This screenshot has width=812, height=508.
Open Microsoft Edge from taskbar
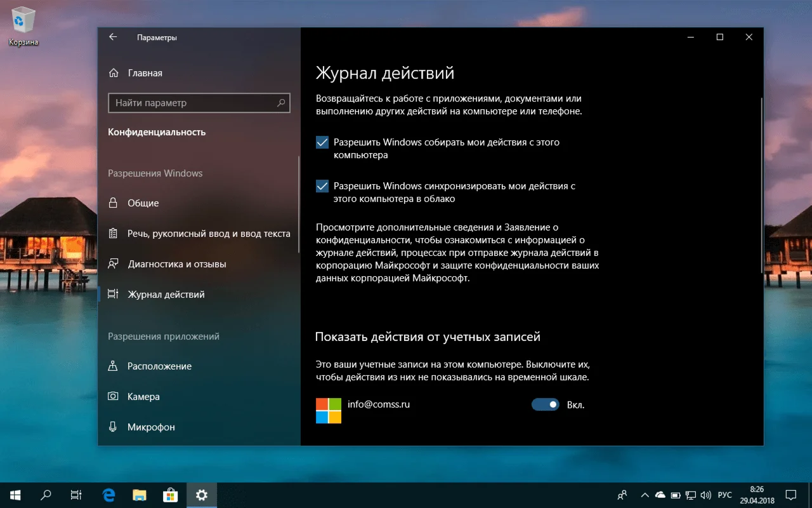tap(108, 495)
